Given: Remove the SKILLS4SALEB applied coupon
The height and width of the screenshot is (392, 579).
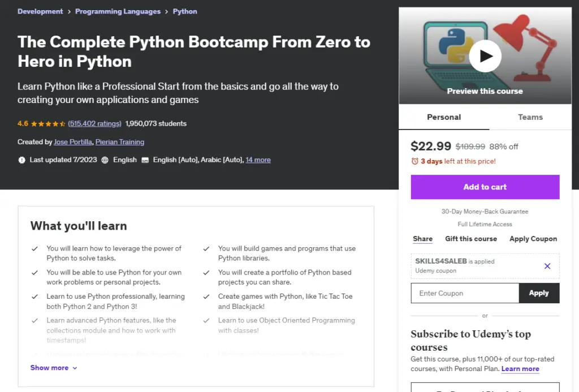Looking at the screenshot, I should click(x=547, y=266).
